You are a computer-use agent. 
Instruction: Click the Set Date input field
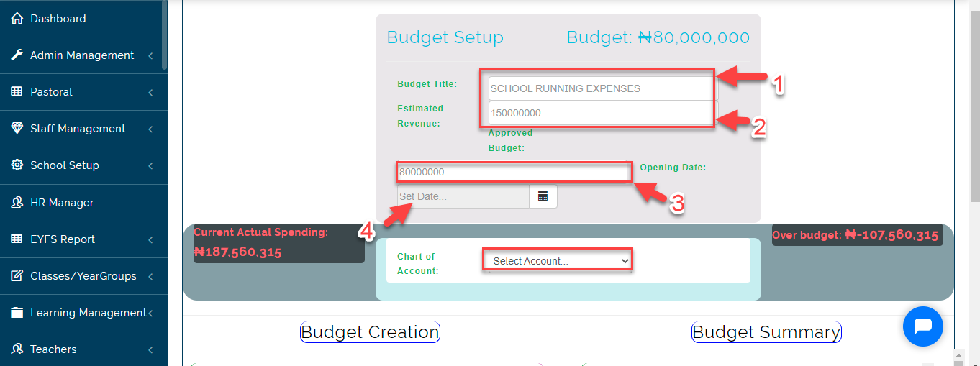tap(463, 196)
